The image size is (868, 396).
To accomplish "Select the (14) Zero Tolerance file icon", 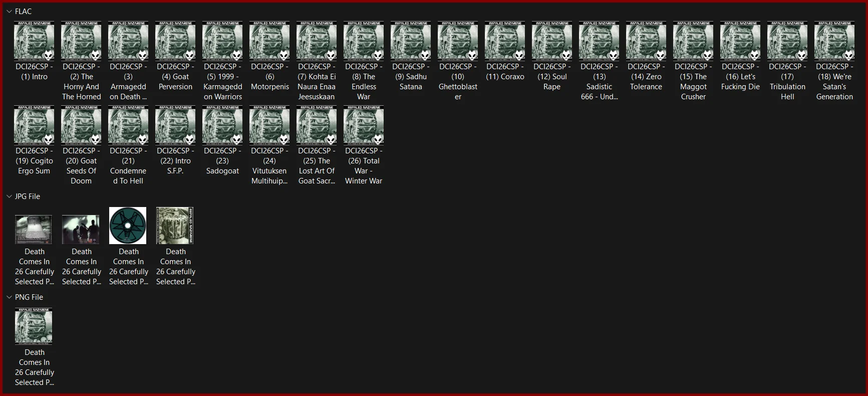I will tap(646, 41).
